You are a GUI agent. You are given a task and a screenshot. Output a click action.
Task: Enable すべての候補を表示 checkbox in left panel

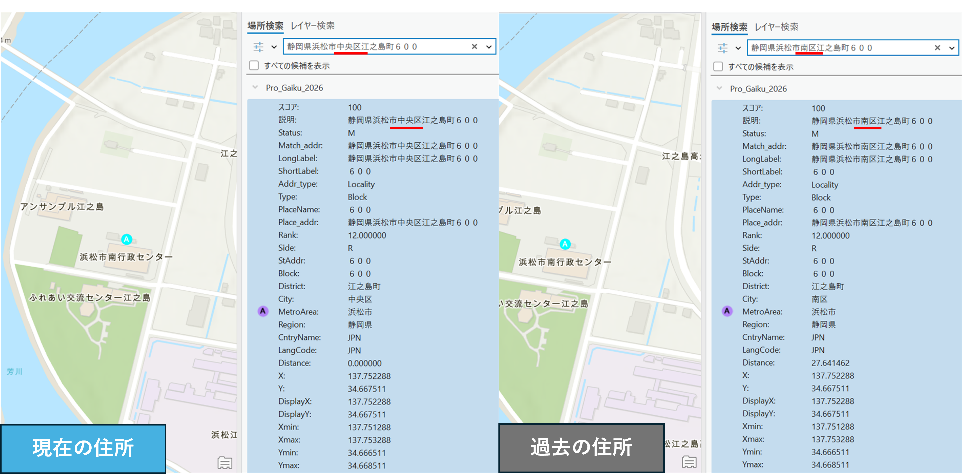pyautogui.click(x=254, y=66)
